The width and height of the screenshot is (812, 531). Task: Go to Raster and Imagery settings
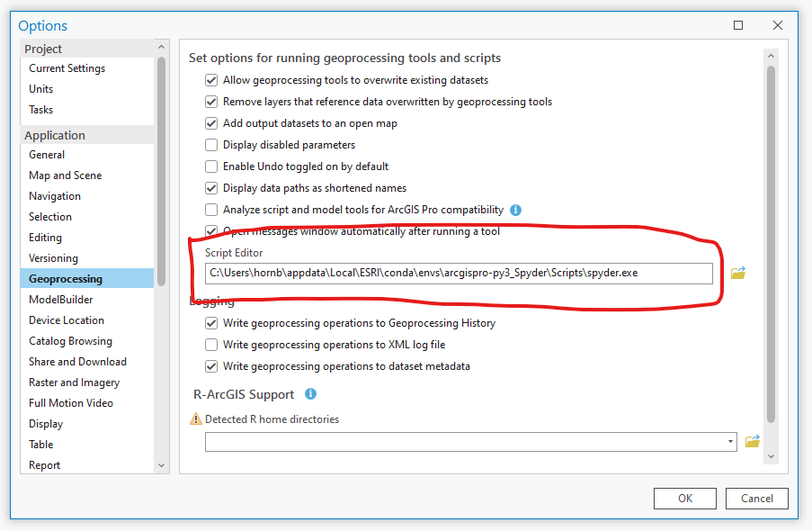point(74,382)
